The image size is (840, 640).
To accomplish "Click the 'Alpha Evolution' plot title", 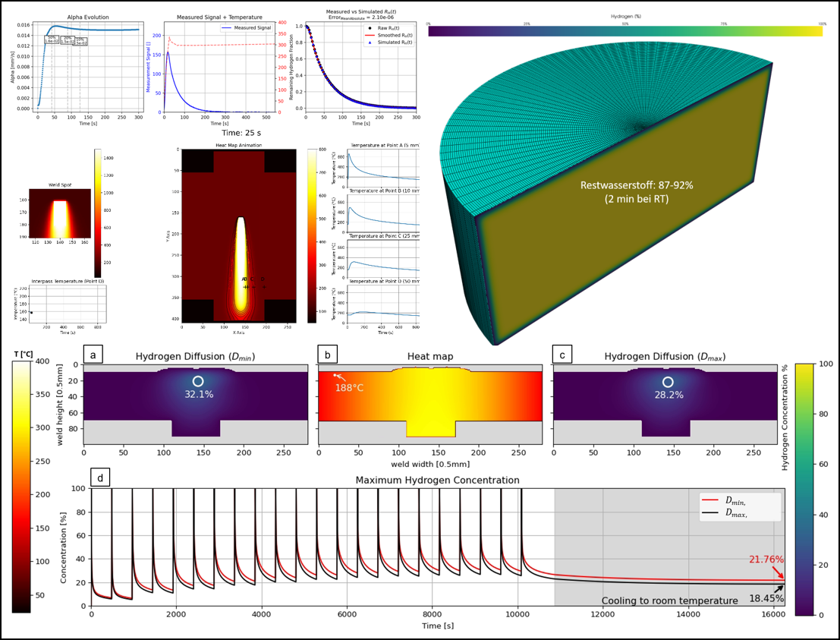I will pyautogui.click(x=88, y=17).
